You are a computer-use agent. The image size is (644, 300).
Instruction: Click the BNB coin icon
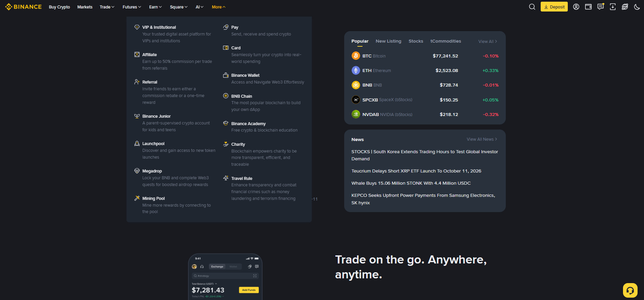coord(356,85)
